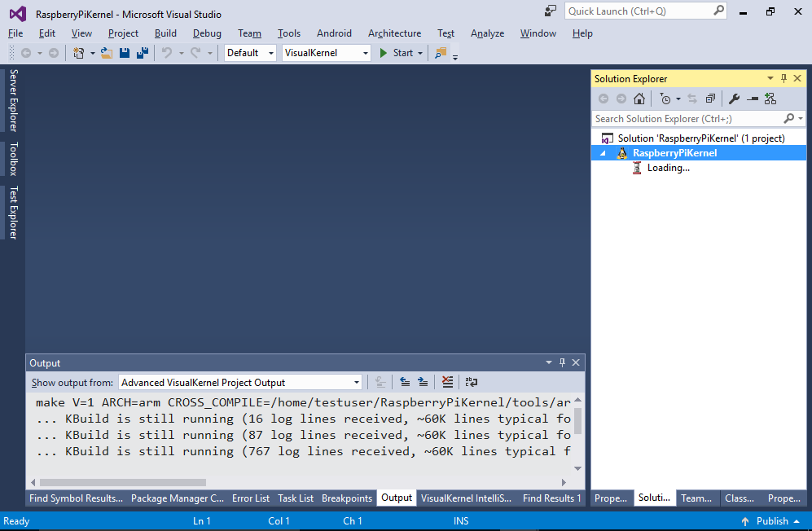Open the Output window position menu arrow
Viewport: 812px width, 531px height.
click(549, 362)
